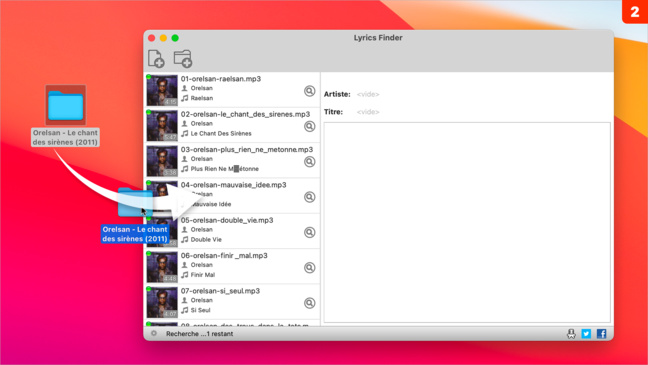Maximize the Lyrics Finder window

(175, 38)
